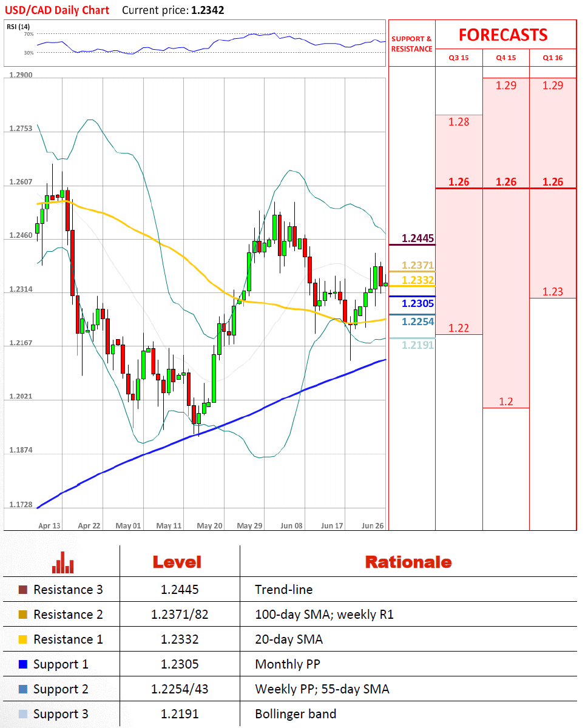Click the 'FORECASTS' heading

503,35
